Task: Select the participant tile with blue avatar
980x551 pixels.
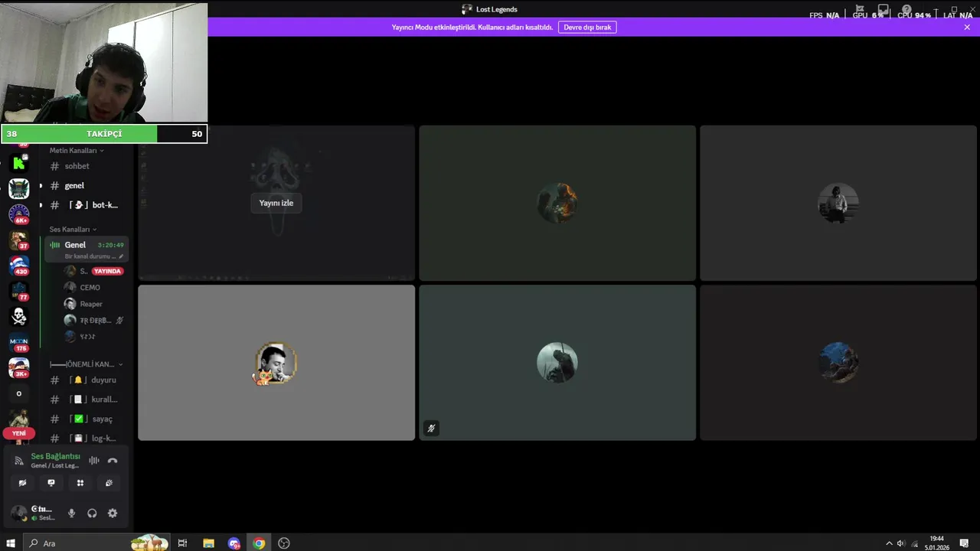Action: [x=838, y=363]
